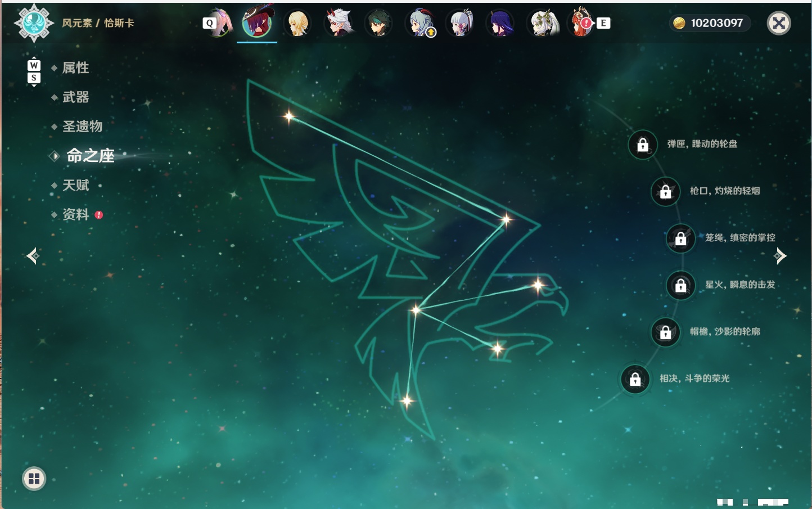Image resolution: width=812 pixels, height=509 pixels.
Task: Go to next character with right arrow
Action: (x=780, y=256)
